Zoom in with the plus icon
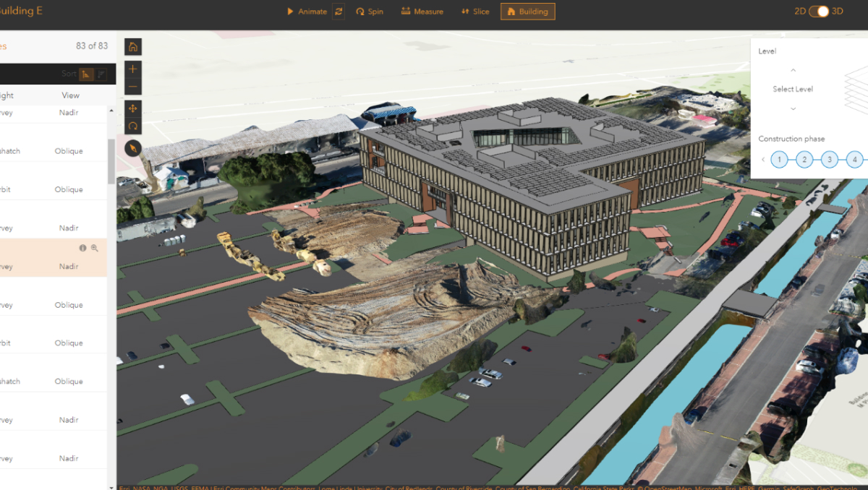This screenshot has height=490, width=868. 133,69
